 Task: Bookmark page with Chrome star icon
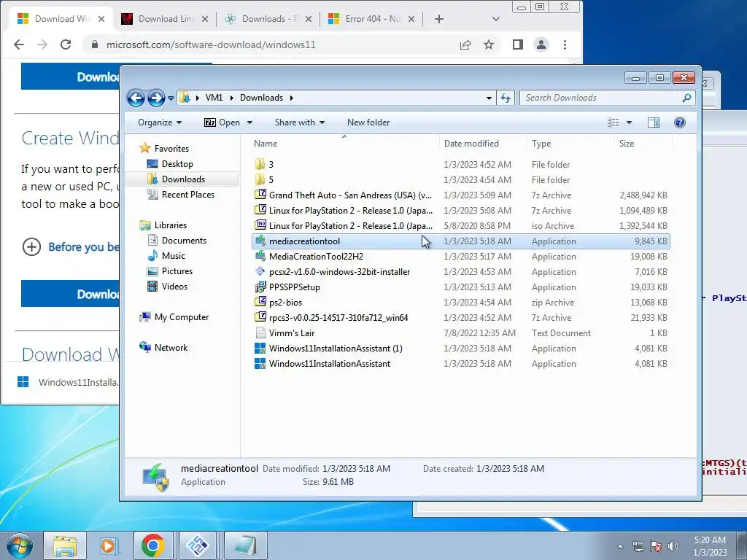point(489,44)
